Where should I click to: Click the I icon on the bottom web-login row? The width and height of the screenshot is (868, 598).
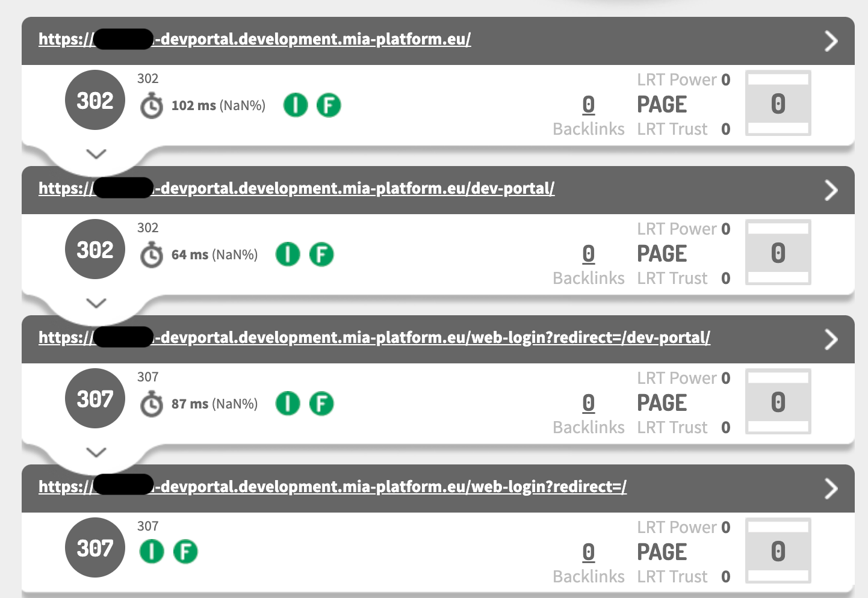tap(152, 550)
